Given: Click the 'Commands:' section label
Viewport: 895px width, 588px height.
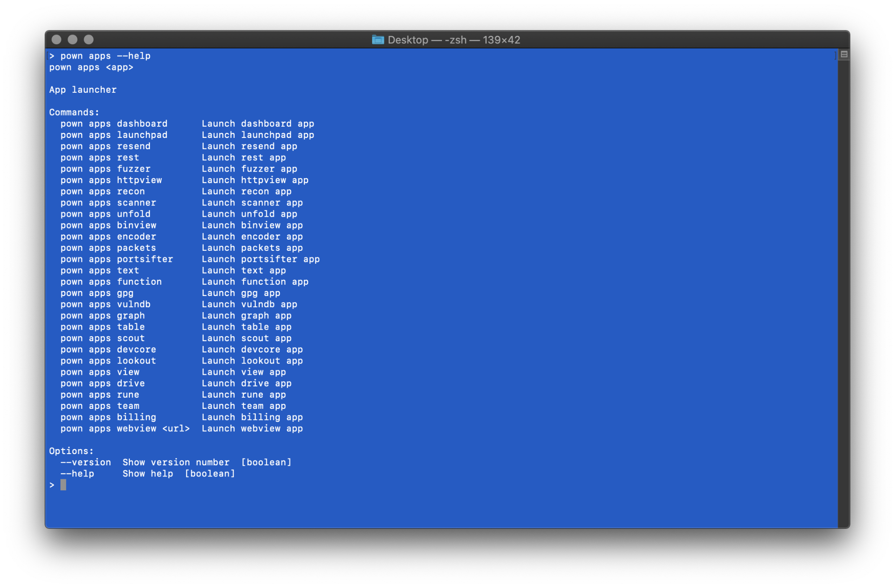Looking at the screenshot, I should click(x=74, y=112).
